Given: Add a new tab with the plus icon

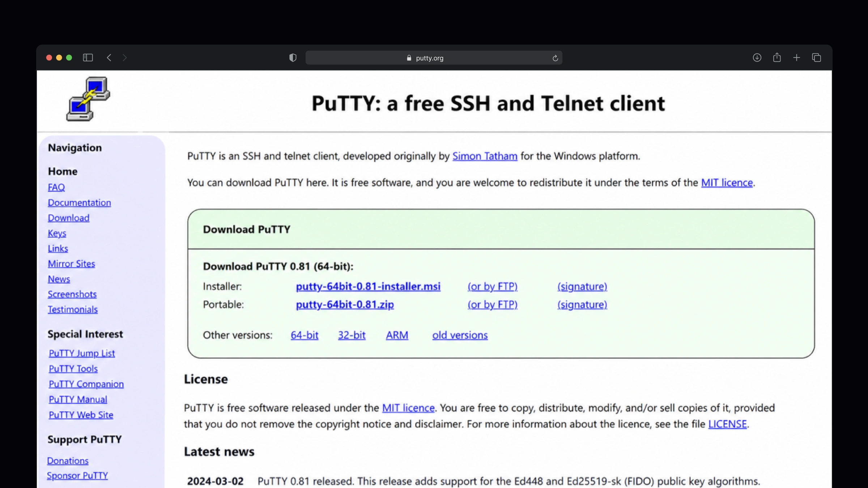Looking at the screenshot, I should point(796,57).
